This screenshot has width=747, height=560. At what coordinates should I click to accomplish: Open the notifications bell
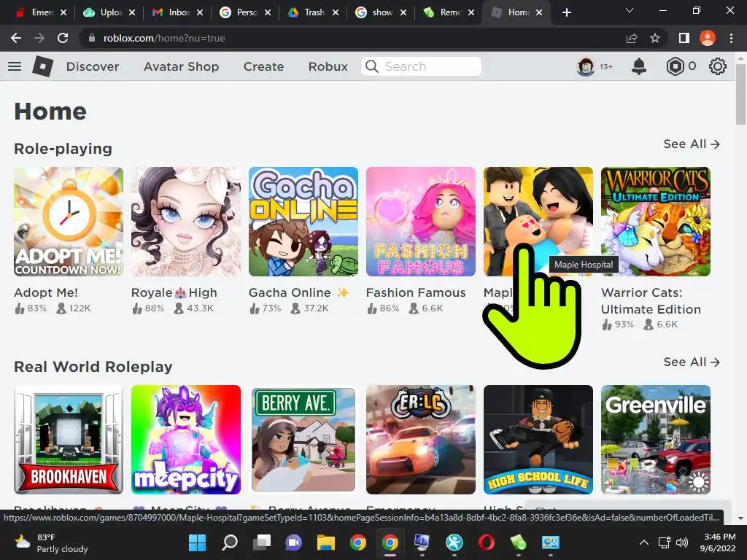click(638, 66)
